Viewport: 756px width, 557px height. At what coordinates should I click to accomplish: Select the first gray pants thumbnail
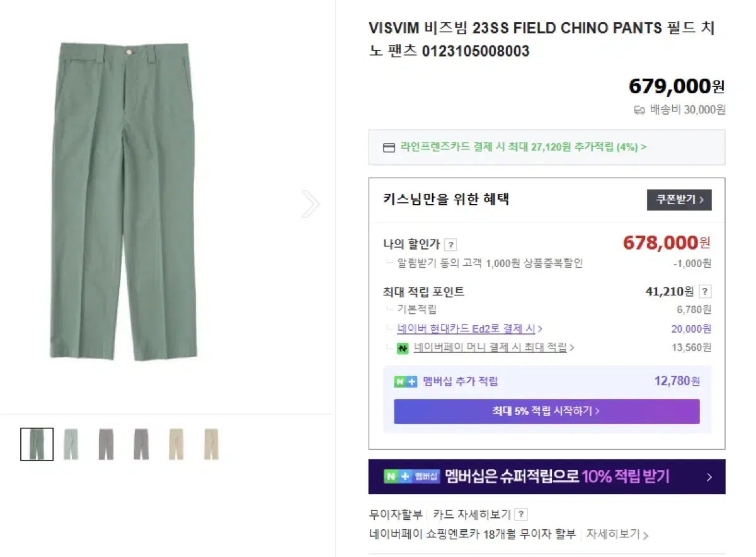coord(106,444)
